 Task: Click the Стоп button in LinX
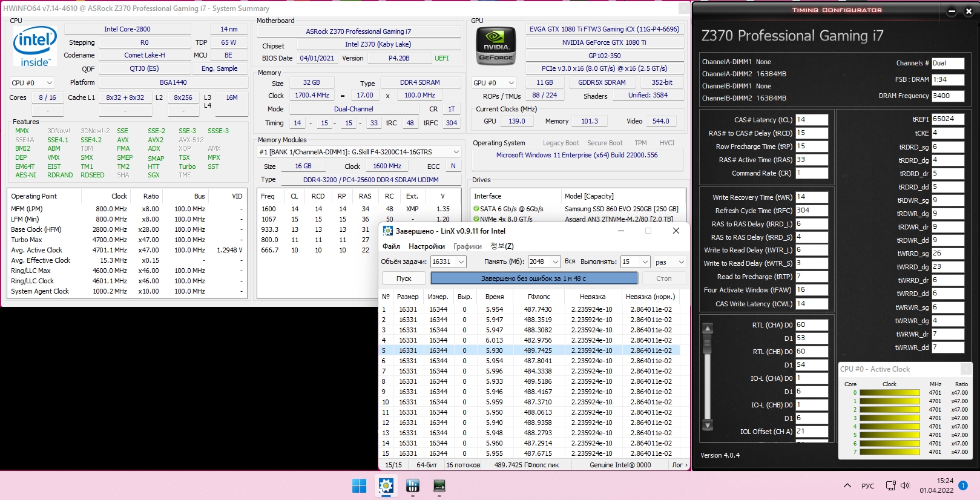click(x=664, y=278)
